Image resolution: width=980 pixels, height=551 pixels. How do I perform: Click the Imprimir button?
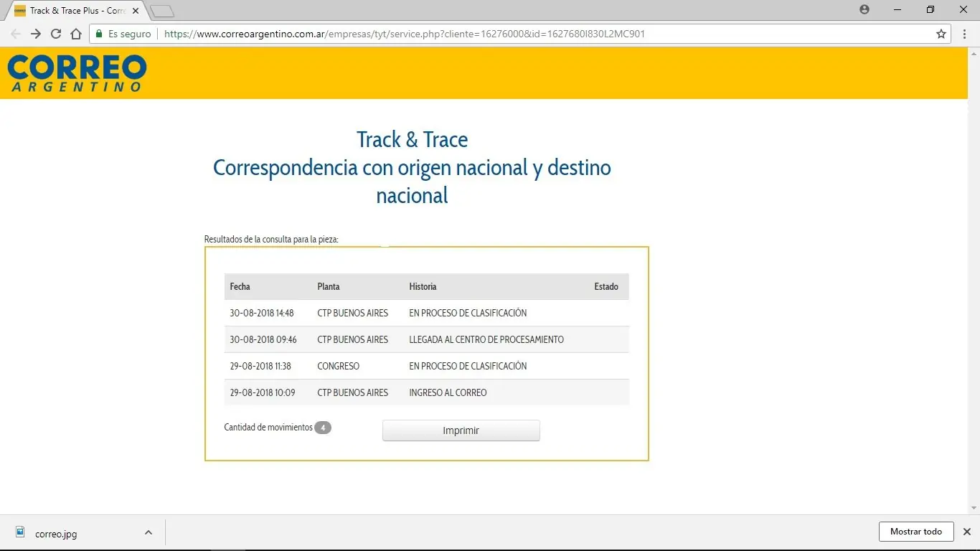click(x=461, y=430)
